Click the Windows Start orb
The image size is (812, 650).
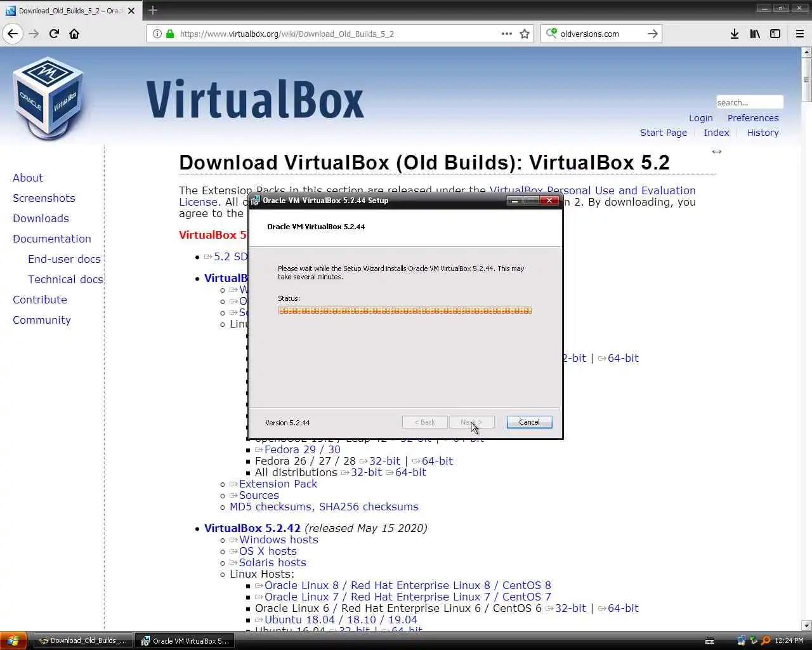pyautogui.click(x=13, y=640)
